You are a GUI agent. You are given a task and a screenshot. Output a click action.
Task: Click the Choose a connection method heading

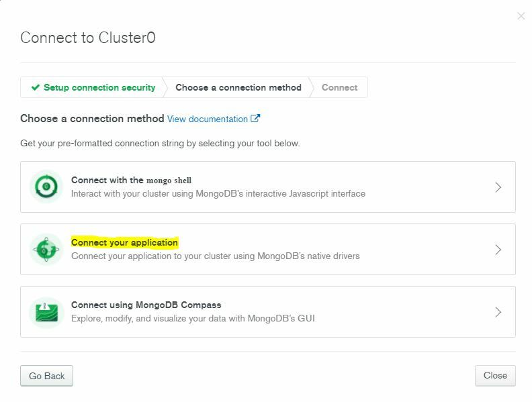point(92,119)
